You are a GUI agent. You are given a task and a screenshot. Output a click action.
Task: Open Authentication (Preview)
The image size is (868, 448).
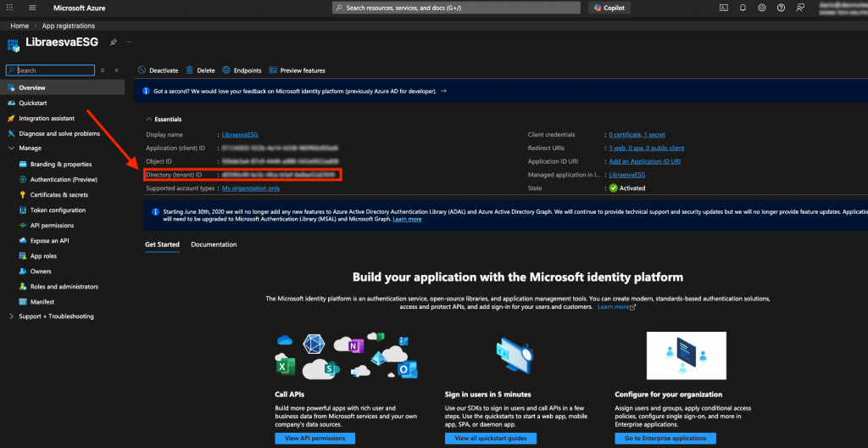[62, 180]
